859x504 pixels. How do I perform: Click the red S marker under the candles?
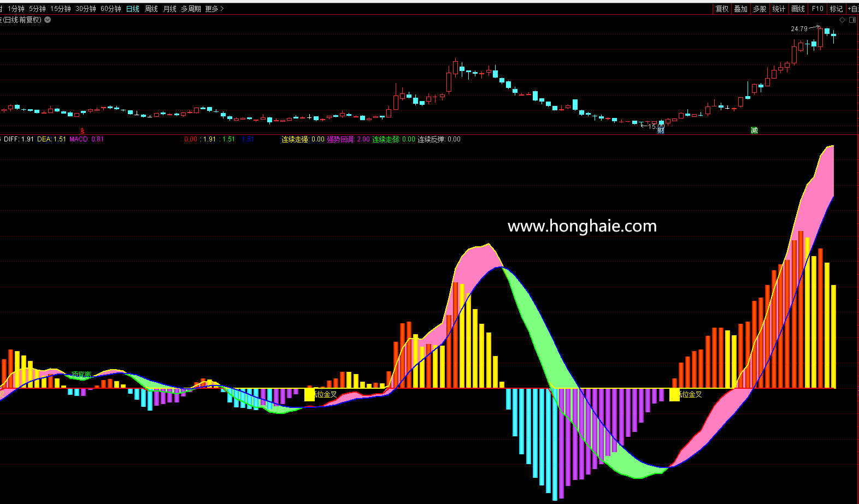(x=83, y=132)
